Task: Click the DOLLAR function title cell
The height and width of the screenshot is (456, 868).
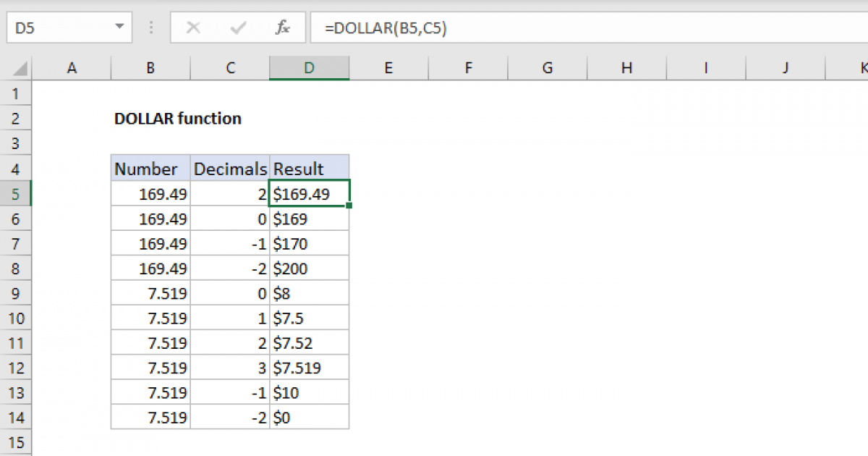Action: coord(178,119)
